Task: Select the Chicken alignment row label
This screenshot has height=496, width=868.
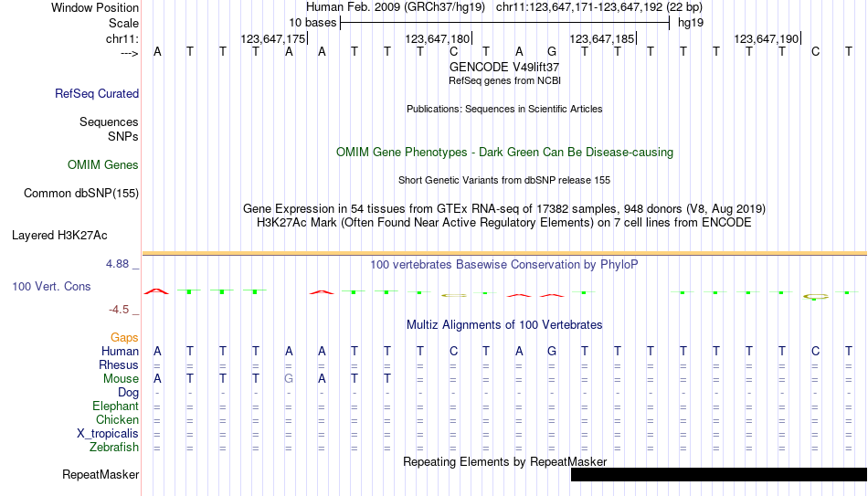Action: (x=117, y=419)
